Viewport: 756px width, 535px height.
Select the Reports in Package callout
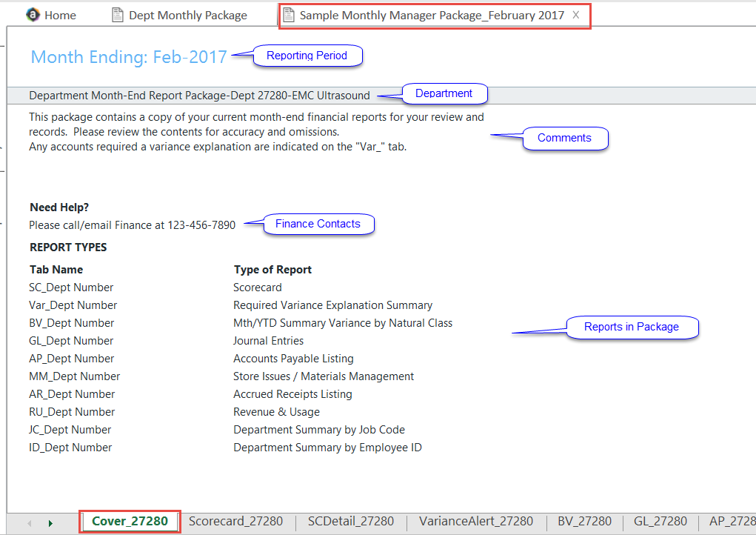point(631,327)
